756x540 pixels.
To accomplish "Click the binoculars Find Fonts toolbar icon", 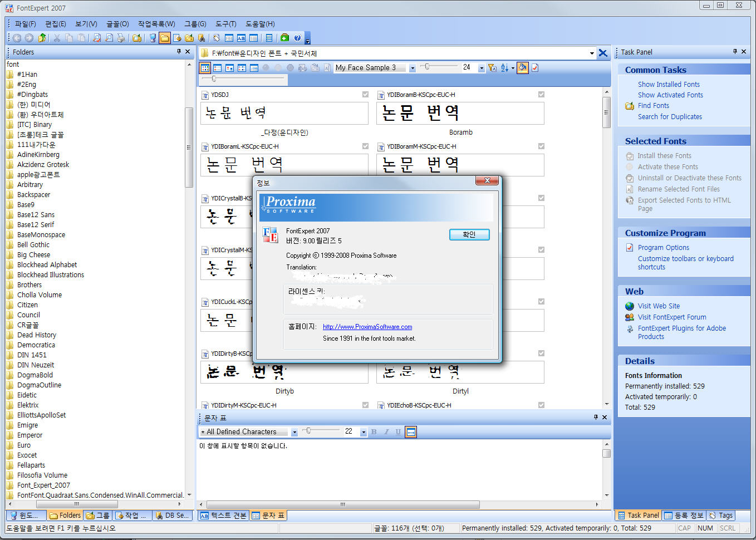I will (202, 38).
